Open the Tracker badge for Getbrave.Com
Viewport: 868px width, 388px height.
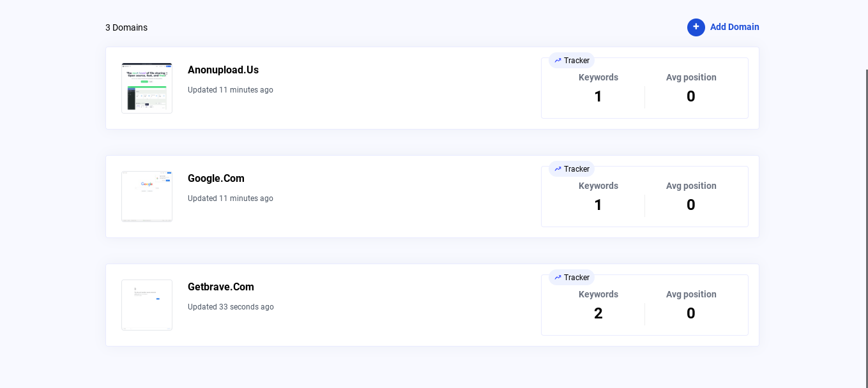pos(572,278)
